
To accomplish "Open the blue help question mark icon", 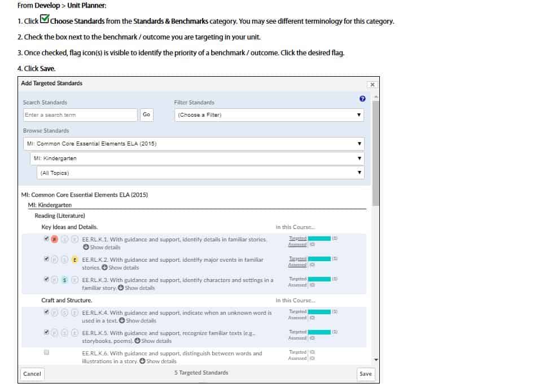I will click(x=362, y=99).
